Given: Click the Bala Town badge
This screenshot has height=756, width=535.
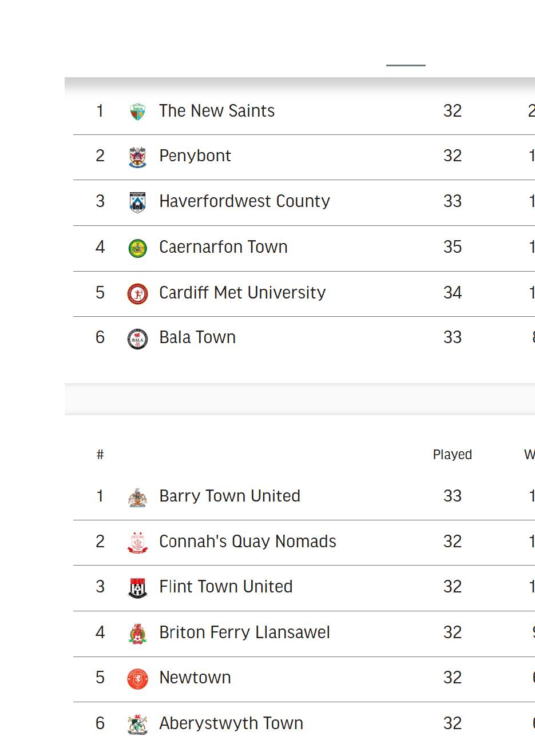Looking at the screenshot, I should pos(137,339).
